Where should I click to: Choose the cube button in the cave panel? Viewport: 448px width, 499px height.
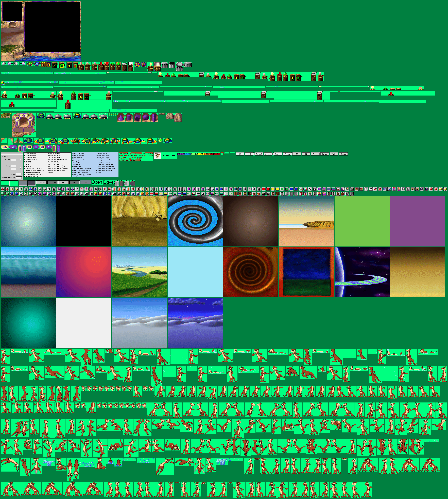pos(18,118)
